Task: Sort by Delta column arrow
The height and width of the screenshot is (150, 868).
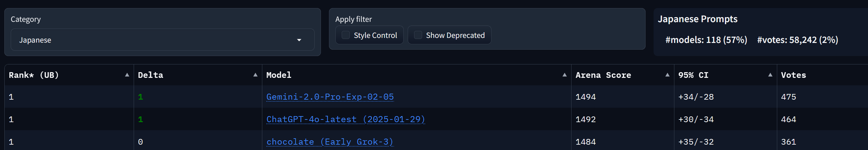Action: [255, 75]
